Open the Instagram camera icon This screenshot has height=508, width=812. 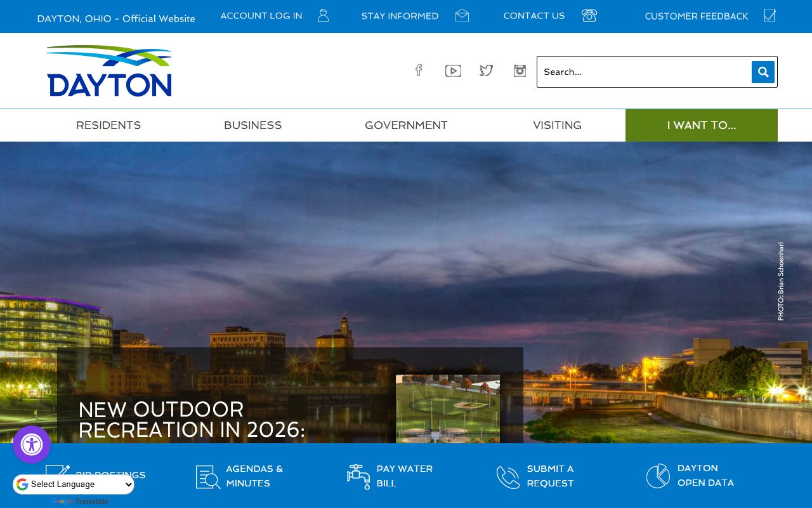520,70
